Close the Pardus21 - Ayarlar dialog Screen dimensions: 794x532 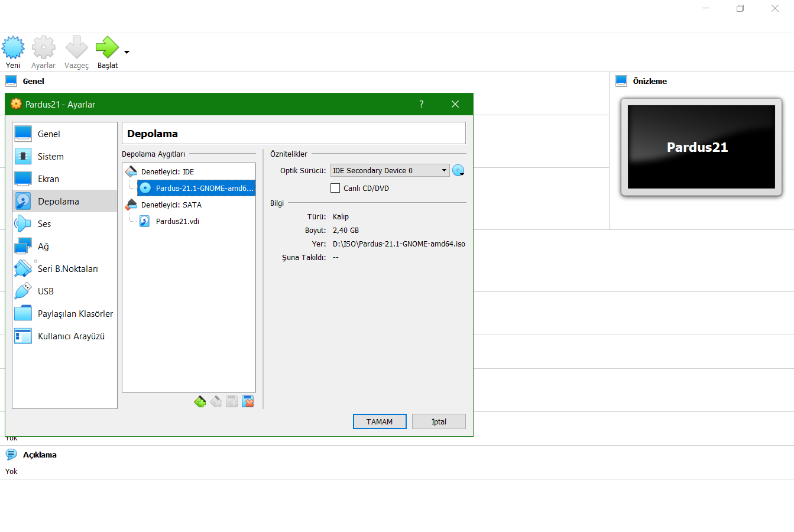(x=455, y=104)
